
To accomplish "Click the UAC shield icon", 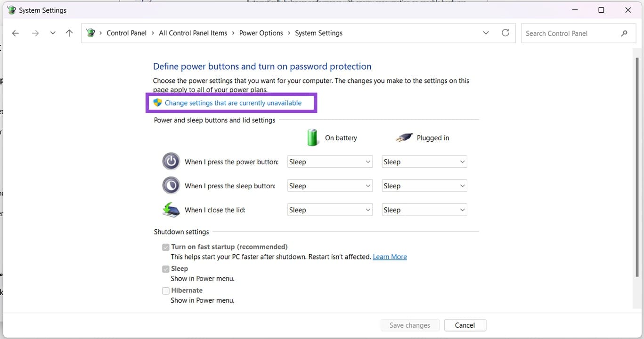I will click(x=157, y=102).
